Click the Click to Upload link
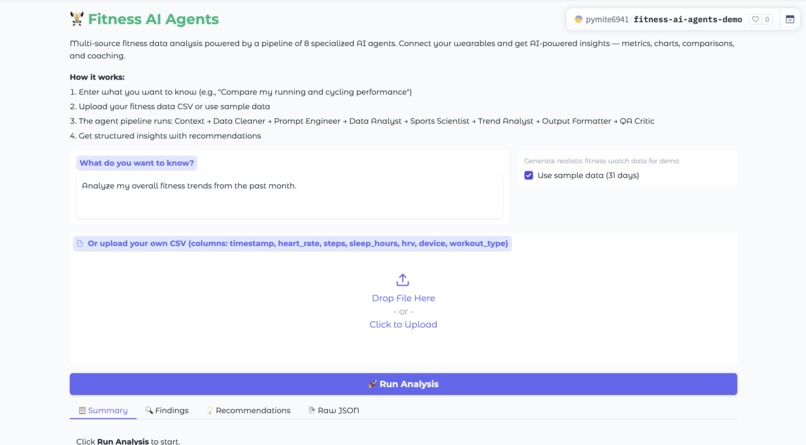 coord(403,324)
